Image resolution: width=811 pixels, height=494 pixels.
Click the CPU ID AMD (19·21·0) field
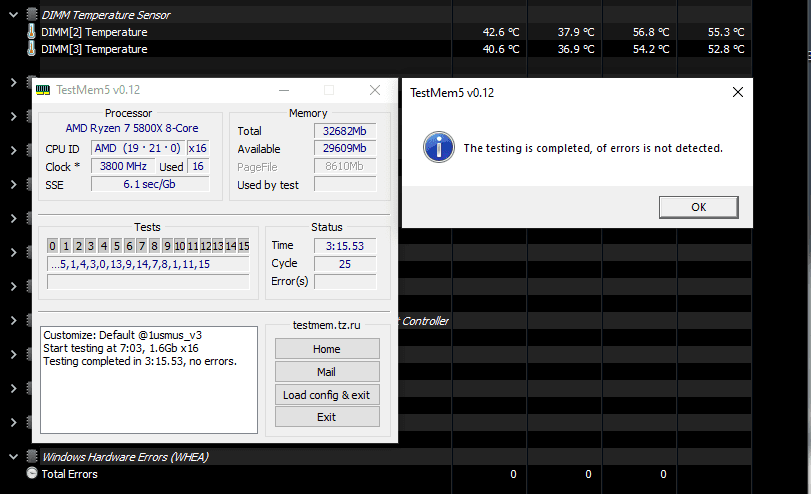138,148
